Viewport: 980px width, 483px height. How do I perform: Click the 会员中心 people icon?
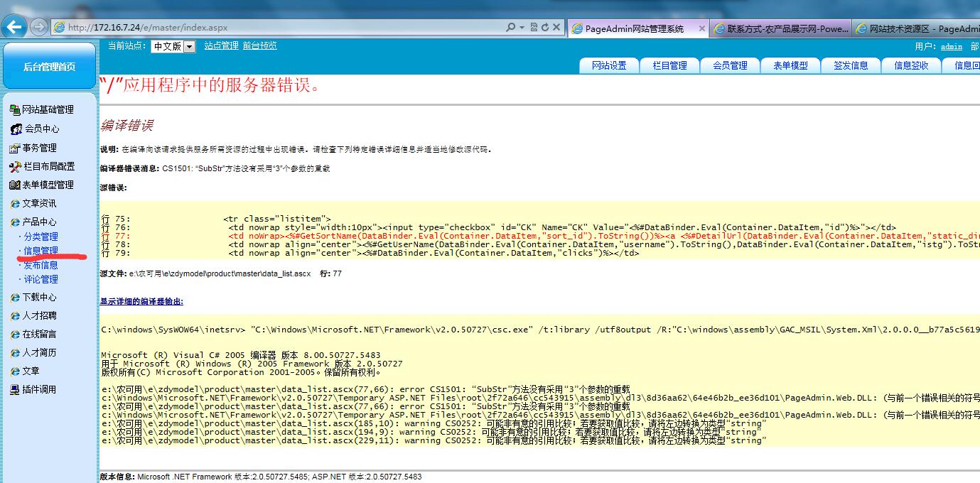coord(16,129)
